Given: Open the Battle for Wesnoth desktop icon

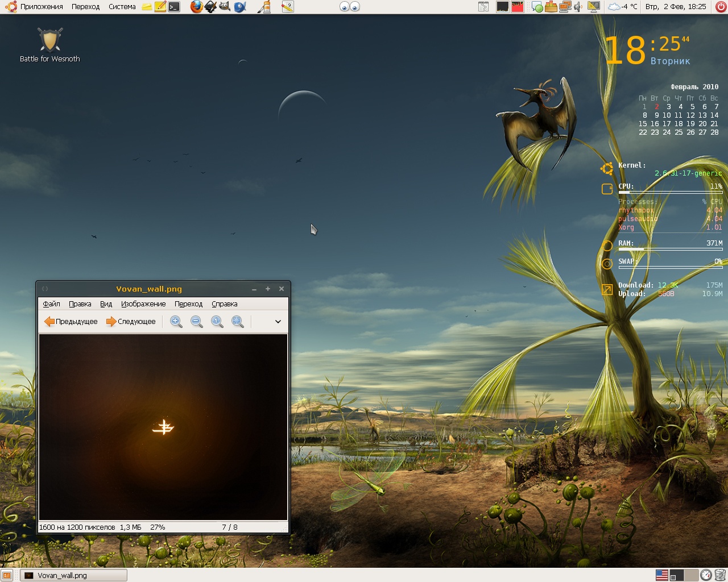Looking at the screenshot, I should (50, 45).
